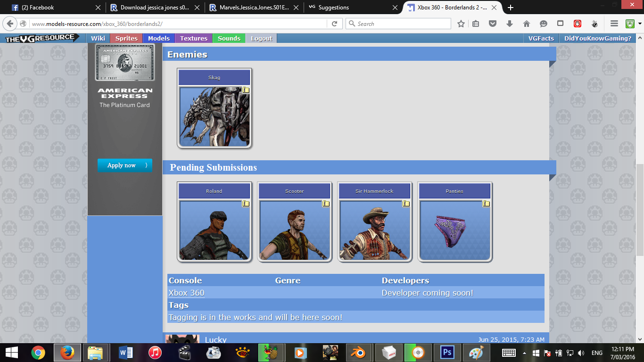
Task: Save page to Pocket icon
Action: click(x=493, y=24)
